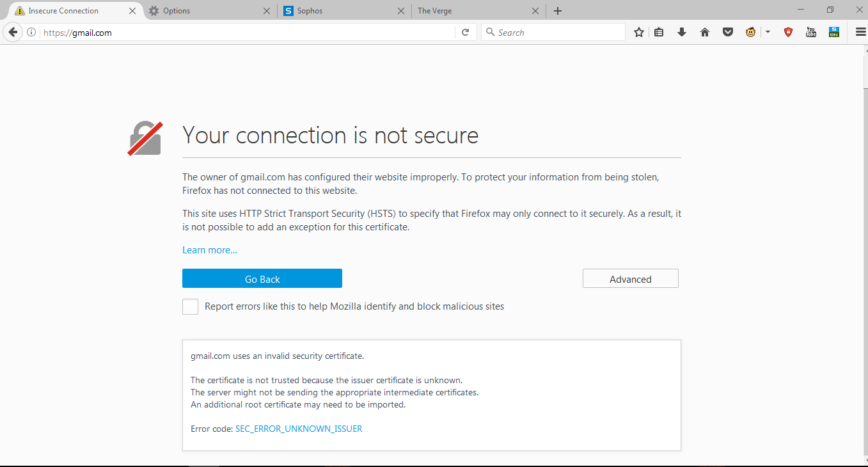Click the address bar showing https://gmail.com
This screenshot has height=467, width=868.
[246, 33]
